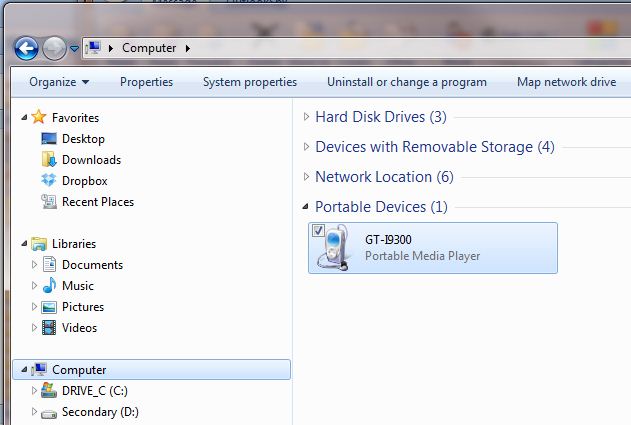Screen dimensions: 631x425
Task: Open the Videos library
Action: pos(79,328)
